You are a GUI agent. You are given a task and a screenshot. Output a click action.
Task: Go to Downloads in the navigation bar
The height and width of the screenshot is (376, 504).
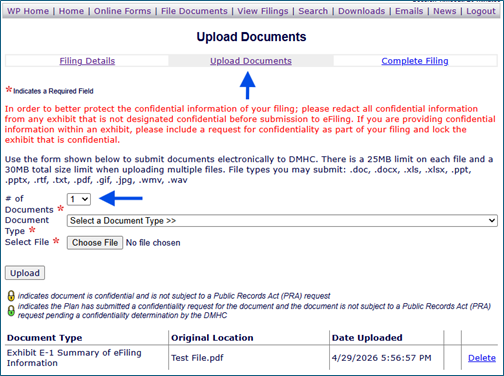362,11
